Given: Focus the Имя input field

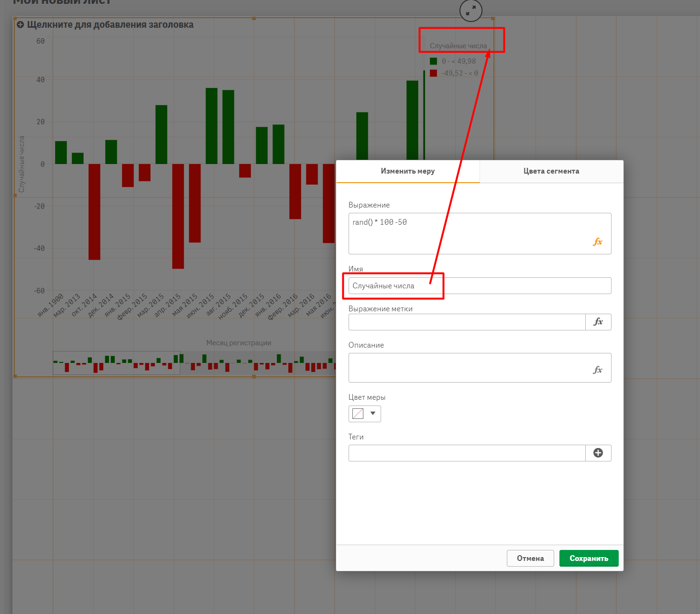Looking at the screenshot, I should [480, 286].
